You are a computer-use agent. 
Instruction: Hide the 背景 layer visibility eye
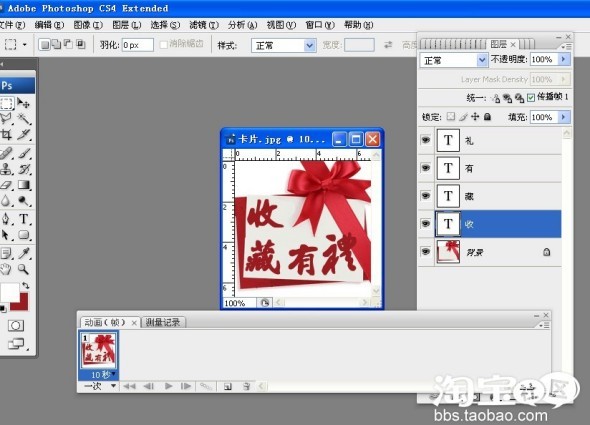(426, 251)
